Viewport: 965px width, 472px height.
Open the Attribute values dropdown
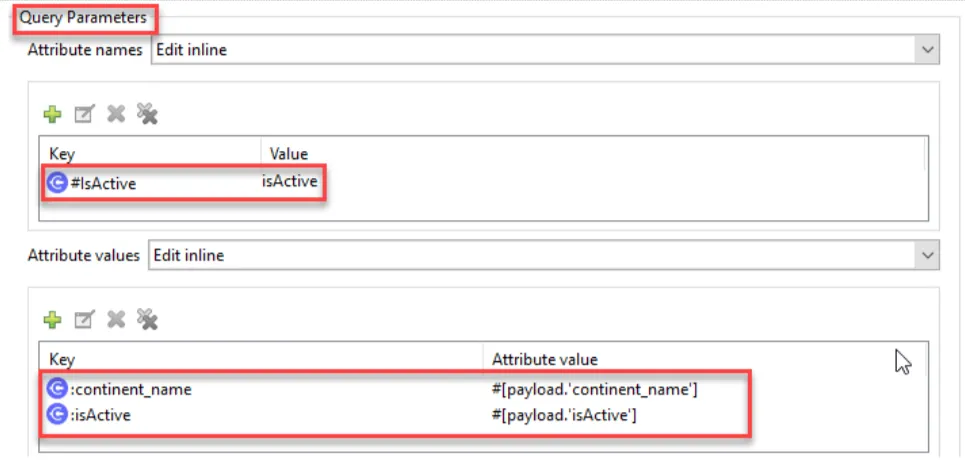[927, 255]
